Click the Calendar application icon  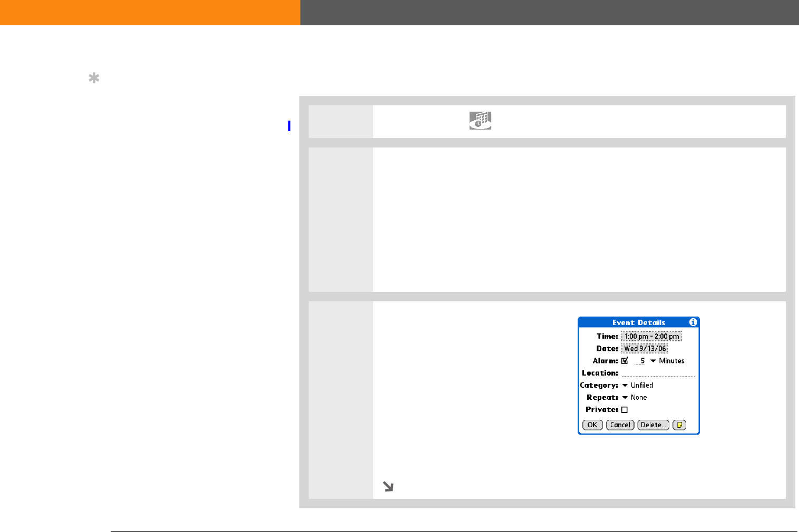480,121
